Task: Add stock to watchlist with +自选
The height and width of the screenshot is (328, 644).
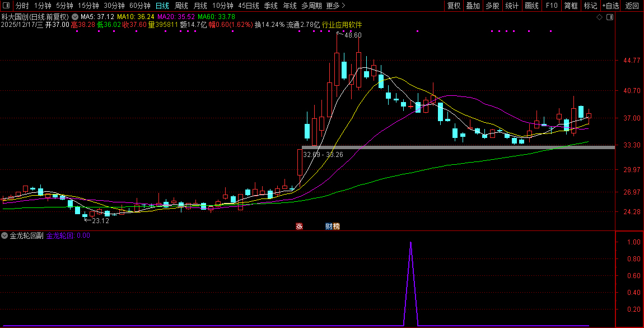Action: [610, 6]
